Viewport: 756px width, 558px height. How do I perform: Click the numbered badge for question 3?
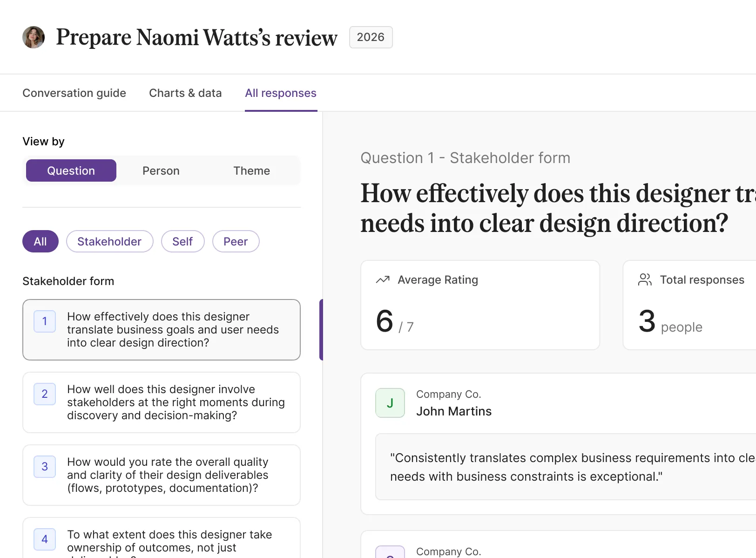(44, 466)
